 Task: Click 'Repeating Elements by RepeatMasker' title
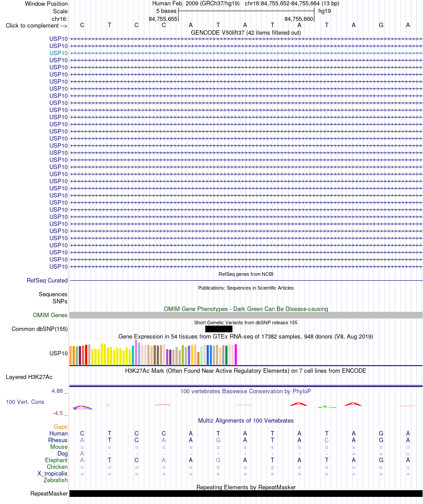click(246, 487)
